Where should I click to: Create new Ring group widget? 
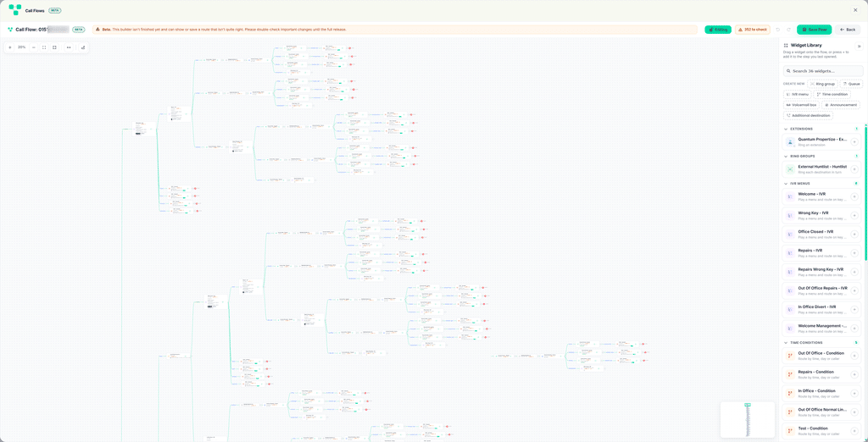click(822, 84)
